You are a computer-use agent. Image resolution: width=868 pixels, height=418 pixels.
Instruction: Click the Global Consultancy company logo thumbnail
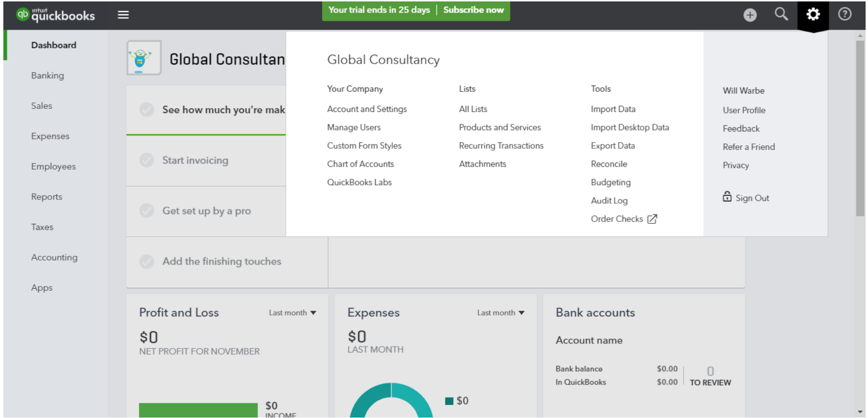point(144,58)
